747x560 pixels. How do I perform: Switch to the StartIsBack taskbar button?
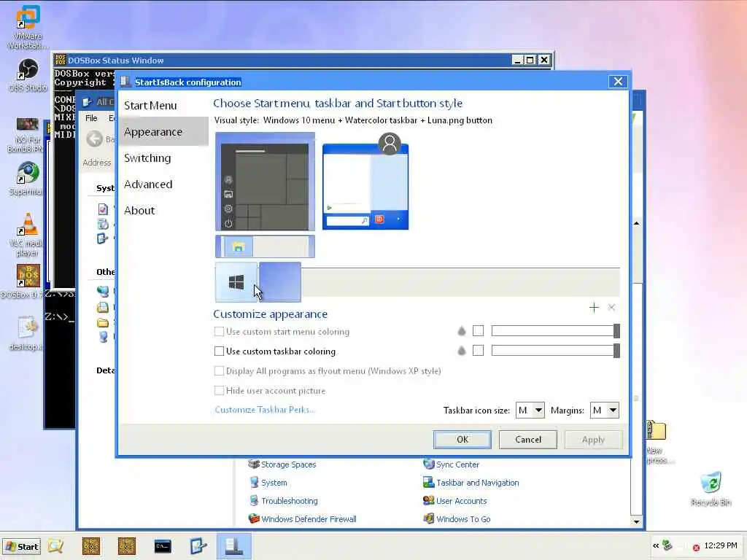pos(234,546)
